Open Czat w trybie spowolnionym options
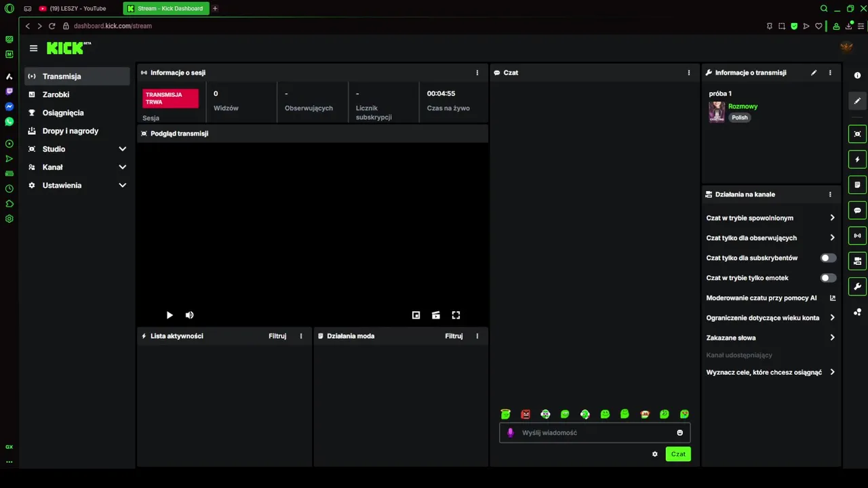Screen dimensions: 868x488 pos(771,218)
